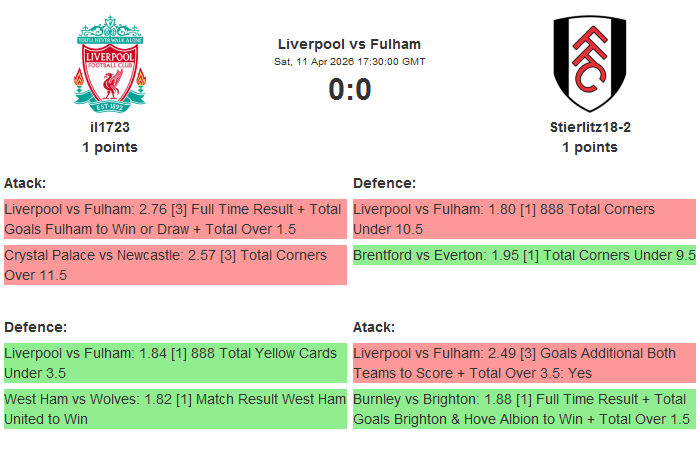
Task: Select Total Yellow Cards Under 3.5 bet
Action: [174, 363]
